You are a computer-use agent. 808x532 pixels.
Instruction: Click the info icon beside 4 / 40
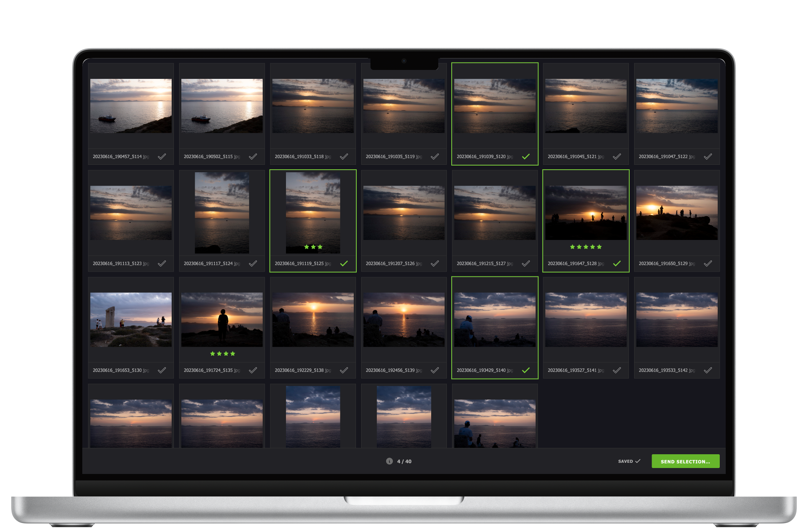tap(389, 461)
